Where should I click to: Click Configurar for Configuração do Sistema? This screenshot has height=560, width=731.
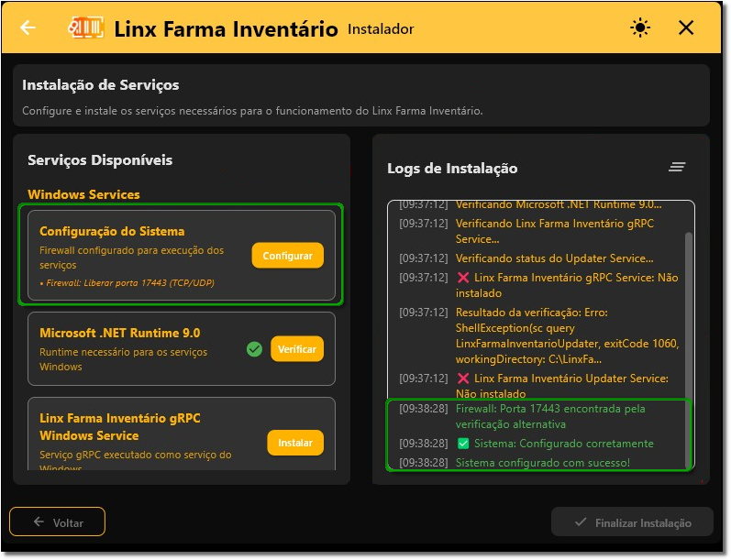tap(288, 256)
